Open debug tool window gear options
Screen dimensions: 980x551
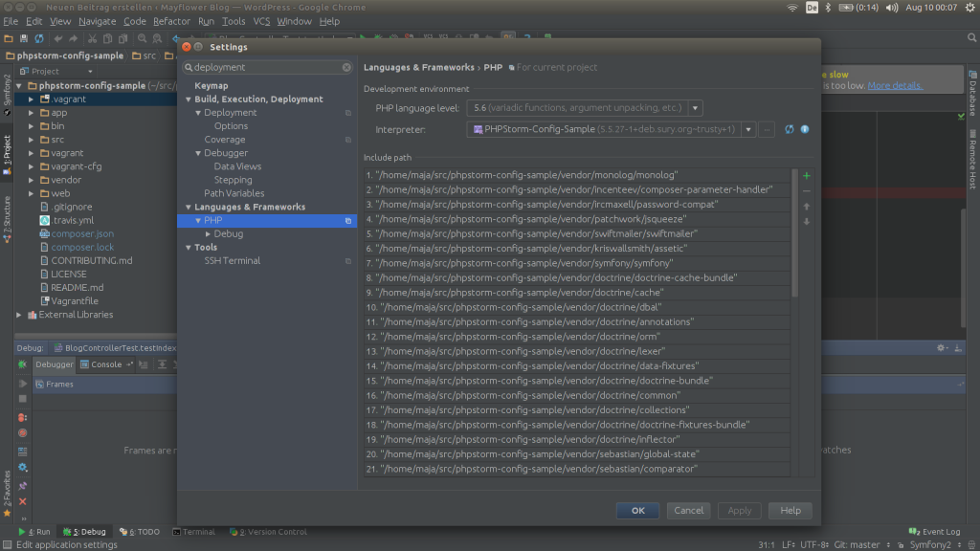[x=942, y=348]
